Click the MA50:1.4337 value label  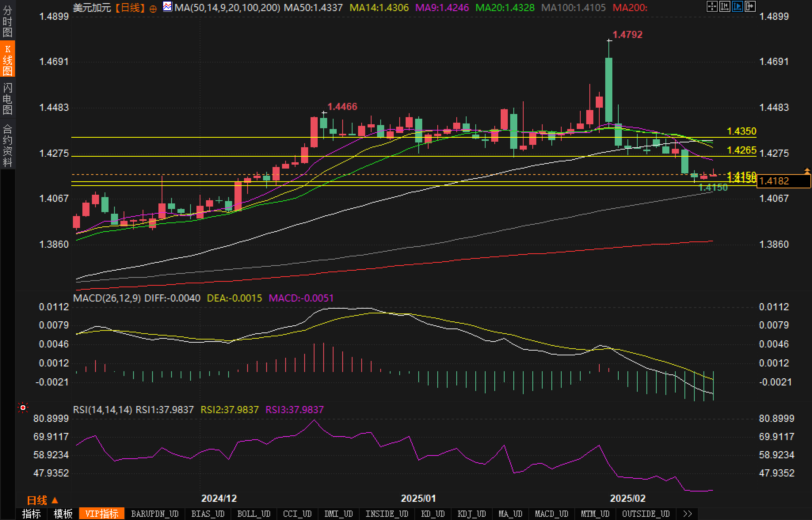[x=313, y=8]
